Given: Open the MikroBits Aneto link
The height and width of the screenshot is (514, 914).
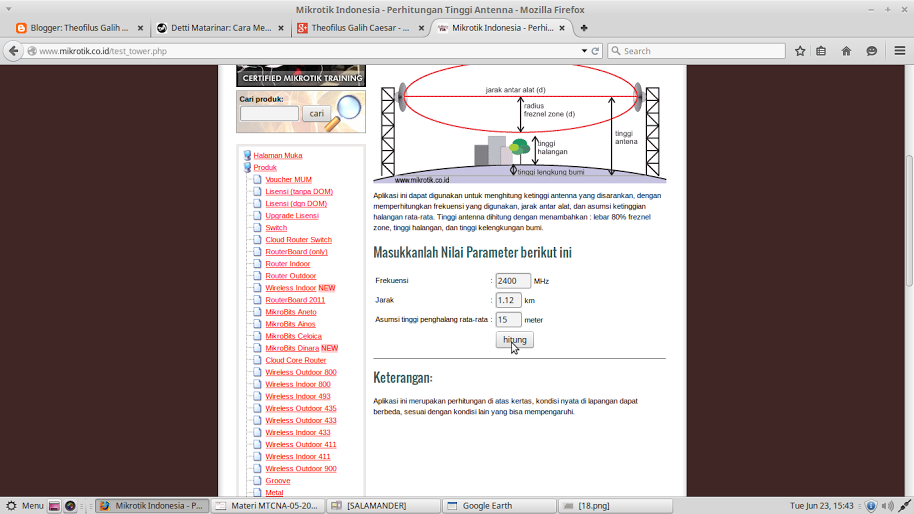Looking at the screenshot, I should coord(290,312).
